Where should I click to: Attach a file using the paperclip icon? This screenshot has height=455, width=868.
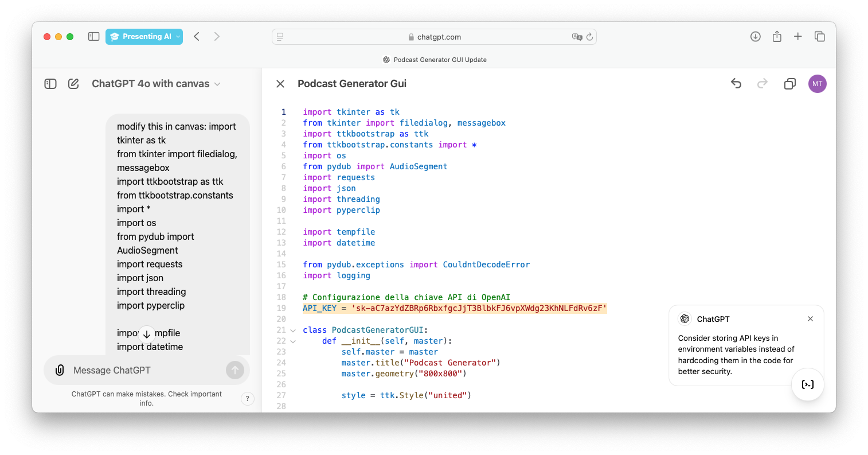[60, 370]
